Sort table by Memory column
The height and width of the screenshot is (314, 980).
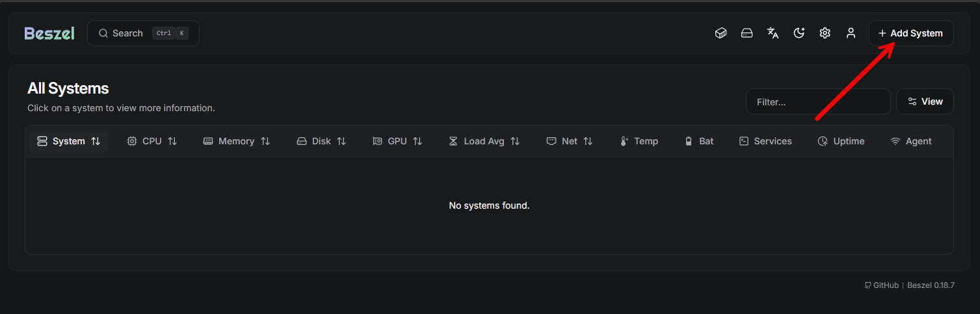coord(237,141)
